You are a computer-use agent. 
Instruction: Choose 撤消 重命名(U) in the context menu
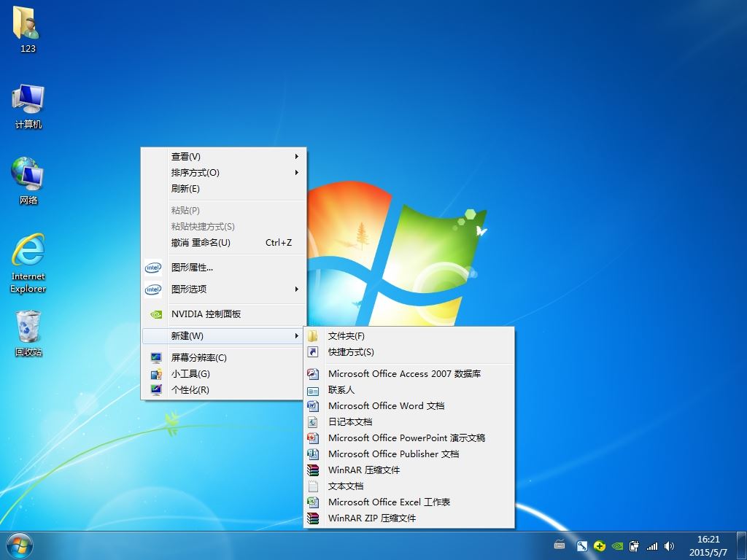[223, 243]
